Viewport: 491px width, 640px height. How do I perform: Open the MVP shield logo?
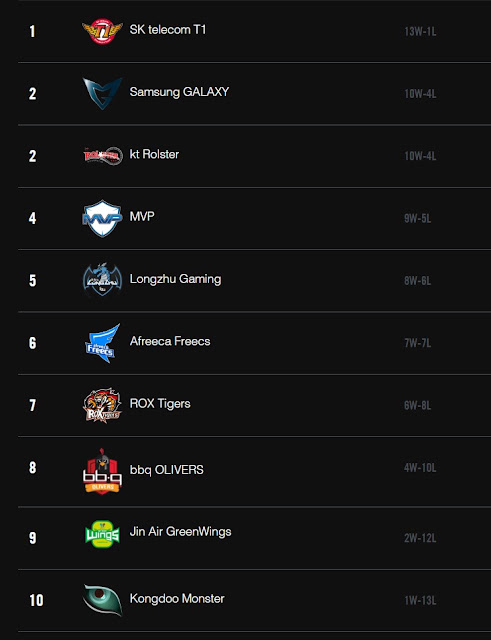(x=102, y=218)
